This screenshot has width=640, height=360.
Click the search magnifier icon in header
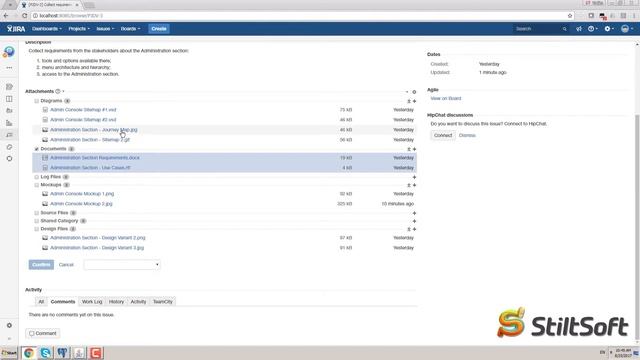[x=564, y=29]
